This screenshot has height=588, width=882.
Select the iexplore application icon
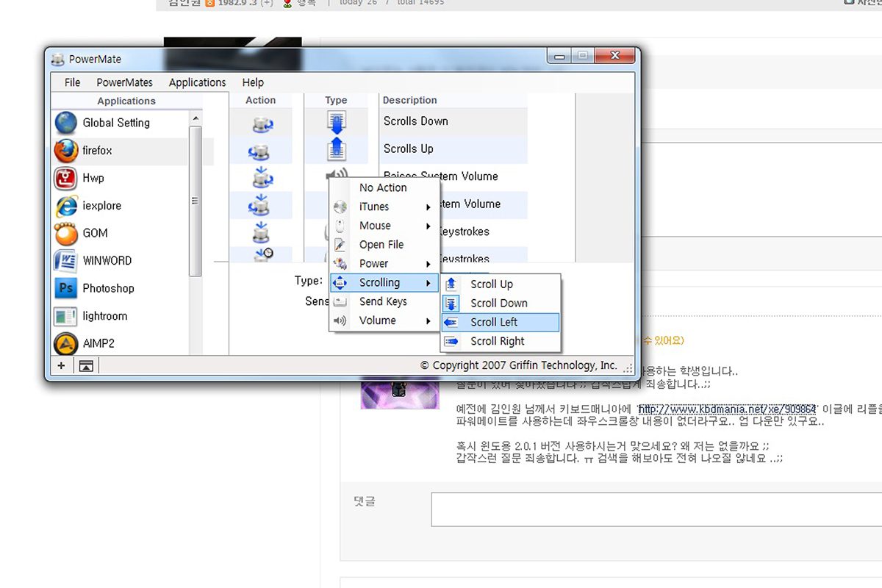click(x=66, y=206)
